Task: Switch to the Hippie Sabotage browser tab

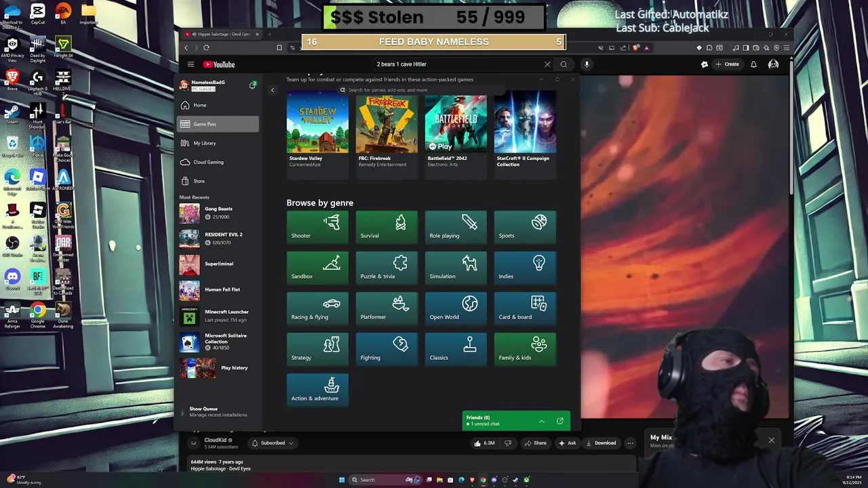Action: (x=222, y=34)
